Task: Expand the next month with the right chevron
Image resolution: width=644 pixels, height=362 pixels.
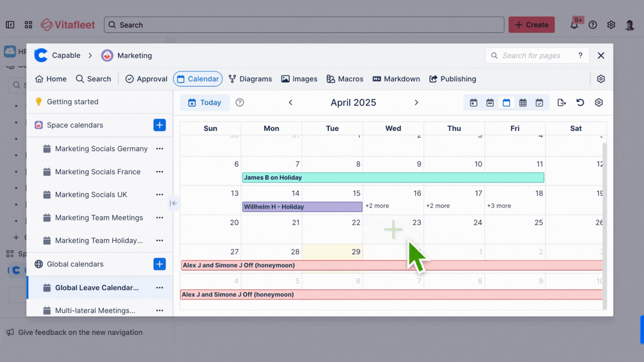Action: [x=416, y=102]
